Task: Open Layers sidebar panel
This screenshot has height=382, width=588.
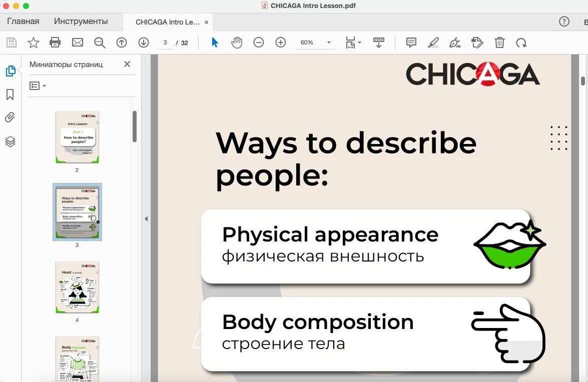Action: (x=10, y=141)
